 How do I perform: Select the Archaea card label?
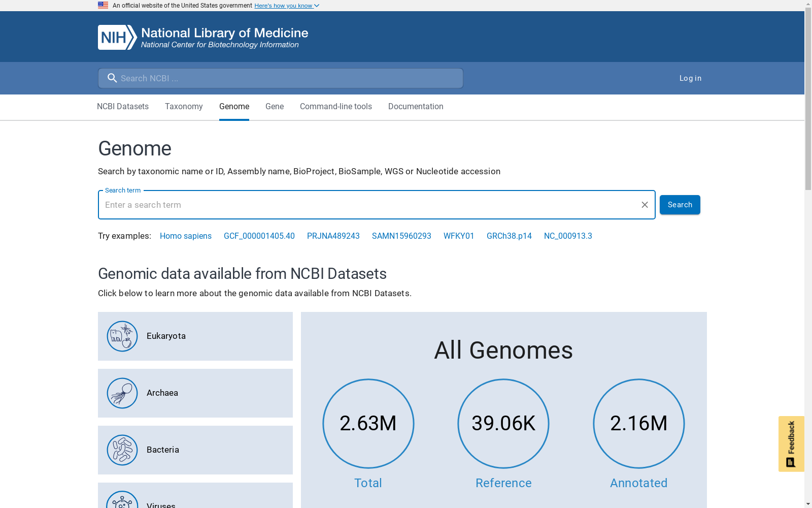coord(162,393)
